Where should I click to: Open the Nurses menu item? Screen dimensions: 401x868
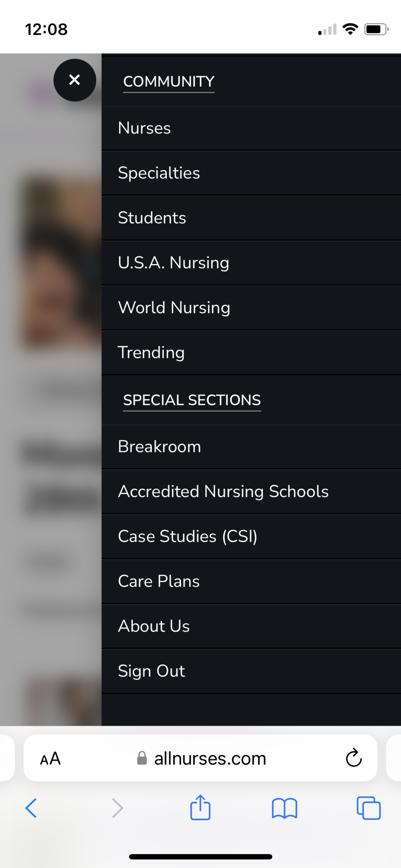[x=145, y=128]
